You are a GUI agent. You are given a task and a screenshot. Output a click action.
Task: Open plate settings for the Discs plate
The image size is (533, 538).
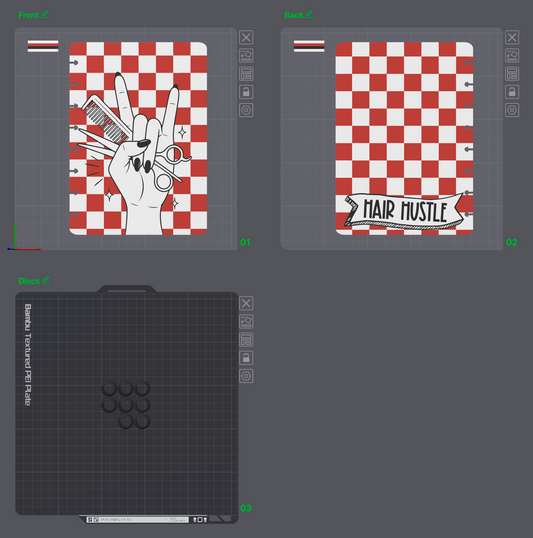point(246,376)
